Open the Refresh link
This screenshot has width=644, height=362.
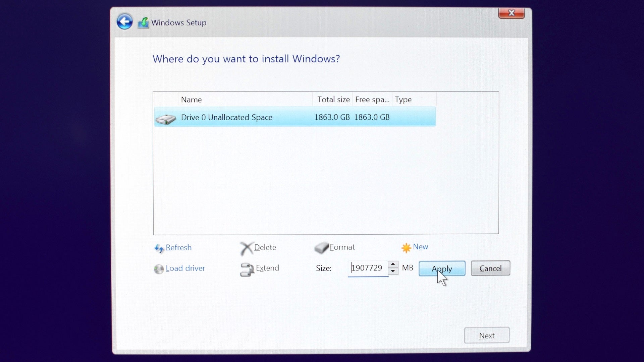178,248
